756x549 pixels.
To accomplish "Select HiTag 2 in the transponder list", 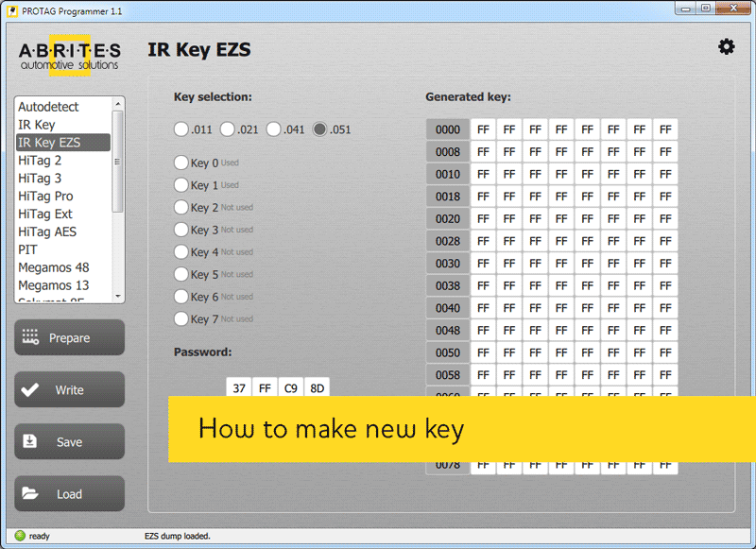I will point(63,160).
